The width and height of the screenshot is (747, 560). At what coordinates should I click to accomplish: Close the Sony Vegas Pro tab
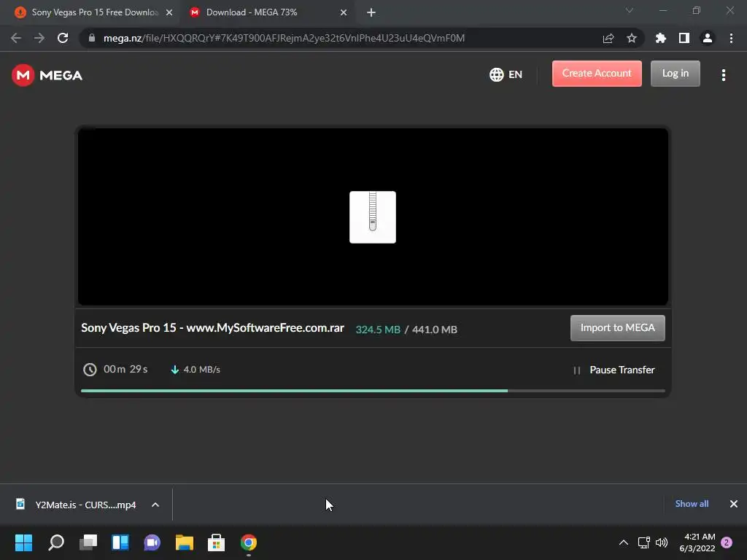(169, 12)
